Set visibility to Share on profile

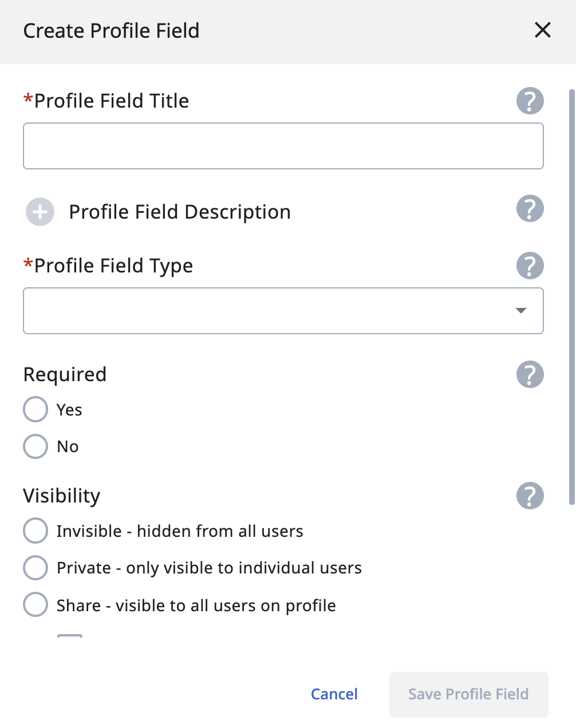tap(35, 604)
